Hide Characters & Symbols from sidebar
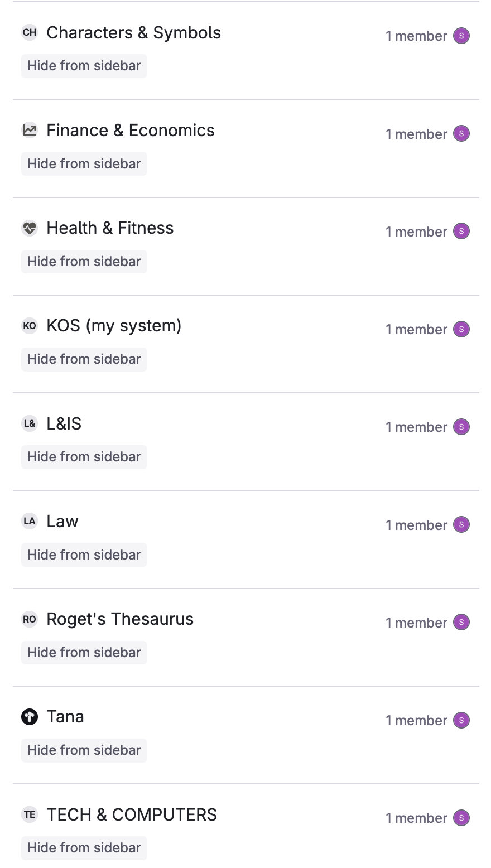491x868 pixels. pos(84,66)
